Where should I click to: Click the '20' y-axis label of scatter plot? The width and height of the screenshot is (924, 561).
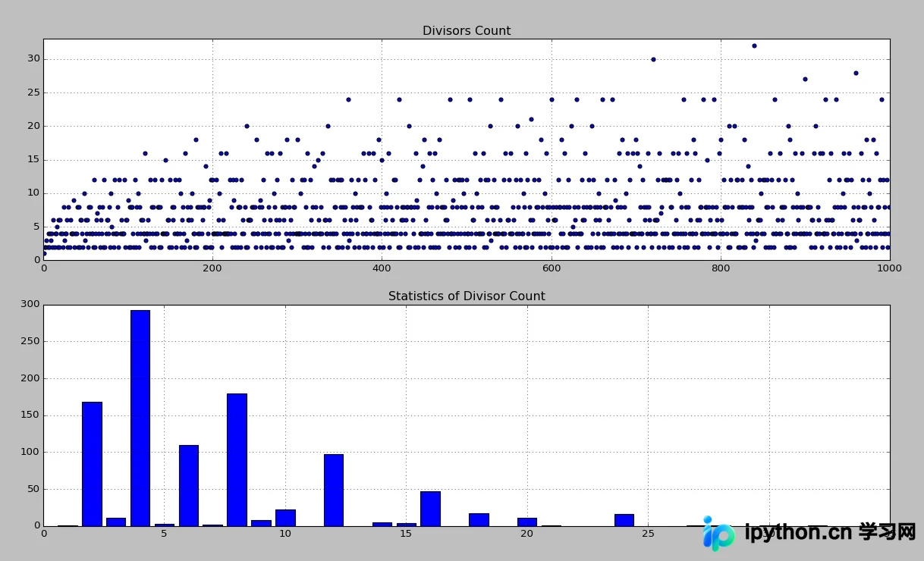(x=33, y=126)
